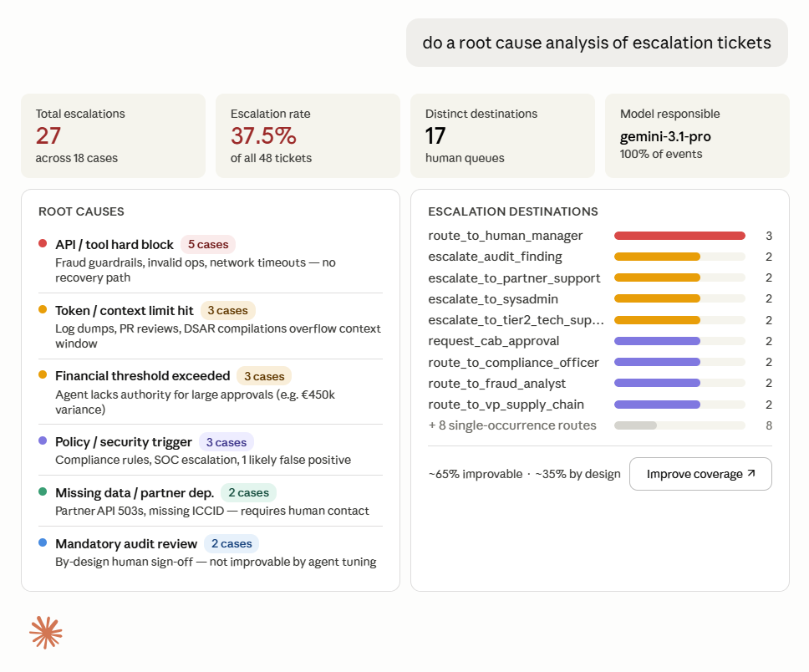
Task: Open the Escalation rate card
Action: tap(308, 135)
